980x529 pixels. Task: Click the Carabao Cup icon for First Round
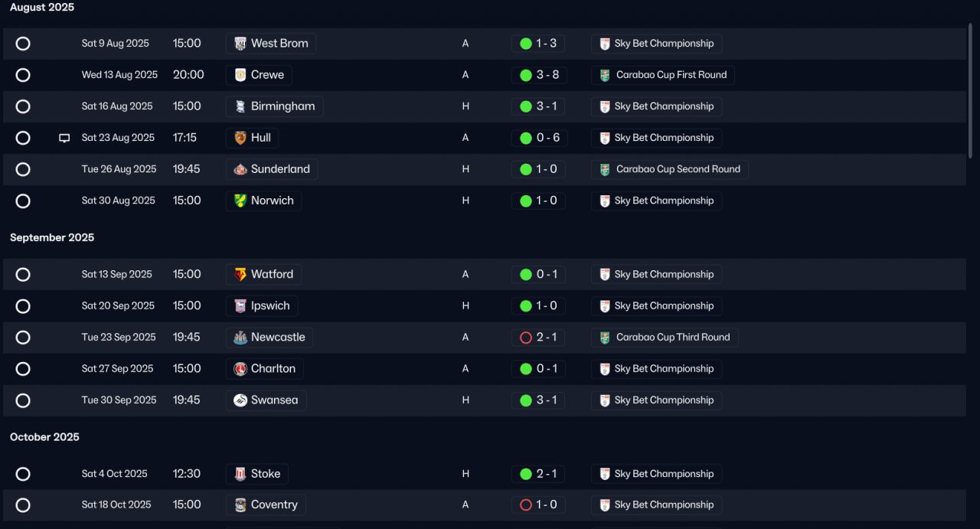pyautogui.click(x=605, y=75)
